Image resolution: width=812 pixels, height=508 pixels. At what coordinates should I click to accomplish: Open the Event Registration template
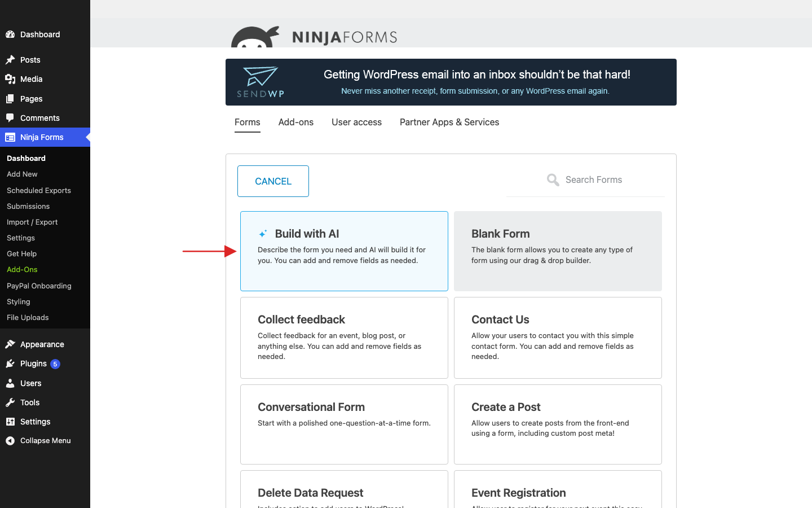point(558,489)
